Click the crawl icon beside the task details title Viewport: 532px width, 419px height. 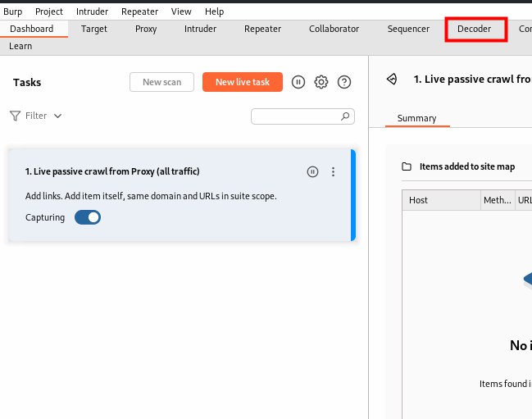point(392,79)
